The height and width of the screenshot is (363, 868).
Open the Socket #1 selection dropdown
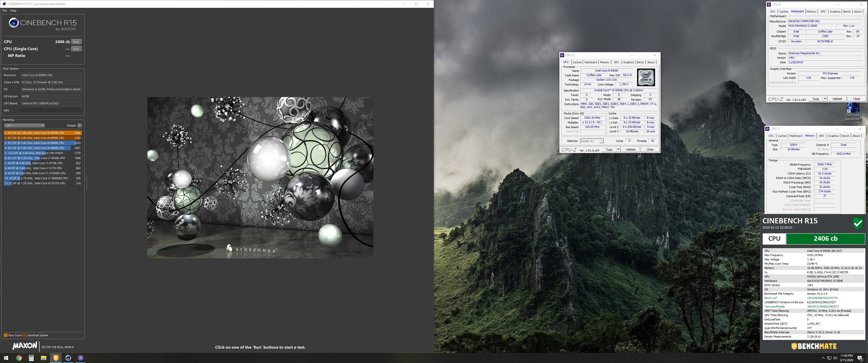point(592,141)
